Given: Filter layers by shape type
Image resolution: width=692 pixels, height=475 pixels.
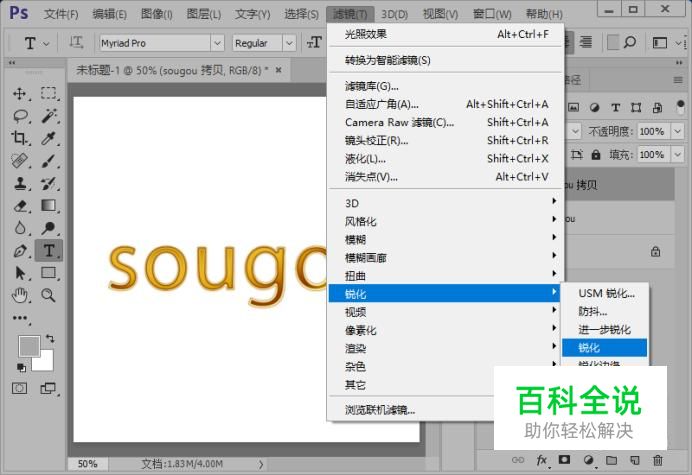Looking at the screenshot, I should tap(636, 107).
